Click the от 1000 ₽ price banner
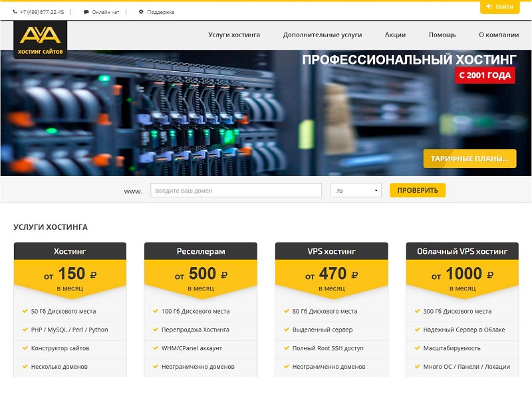532x394 pixels. pos(462,278)
